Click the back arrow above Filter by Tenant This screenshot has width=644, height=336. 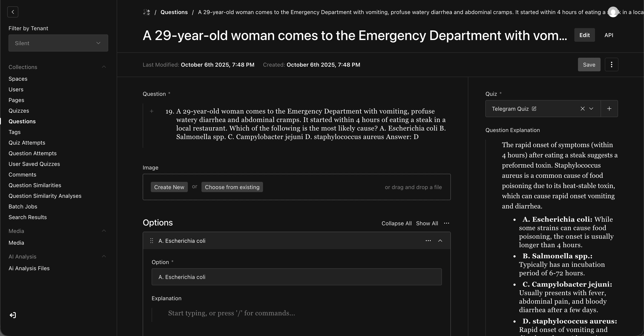tap(13, 12)
